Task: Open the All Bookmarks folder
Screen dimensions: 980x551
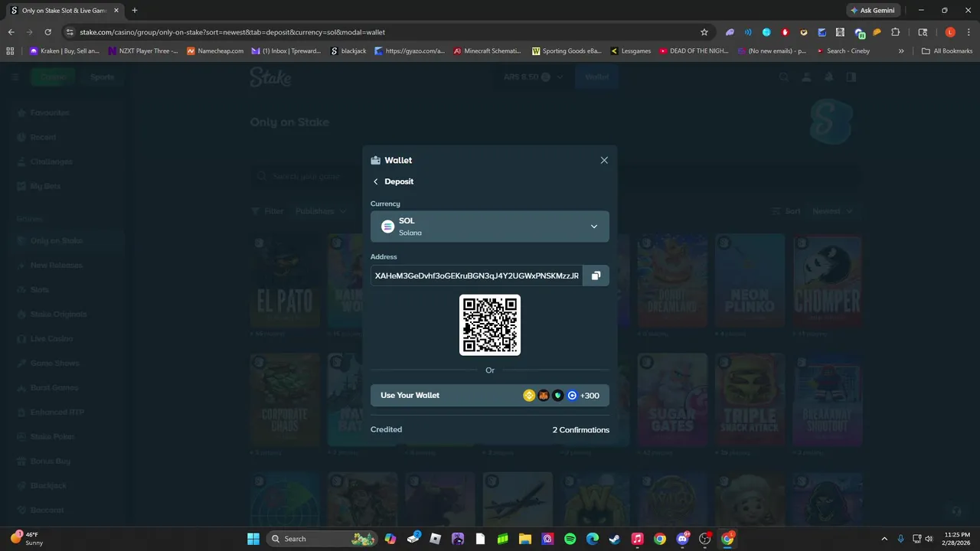Action: click(947, 51)
